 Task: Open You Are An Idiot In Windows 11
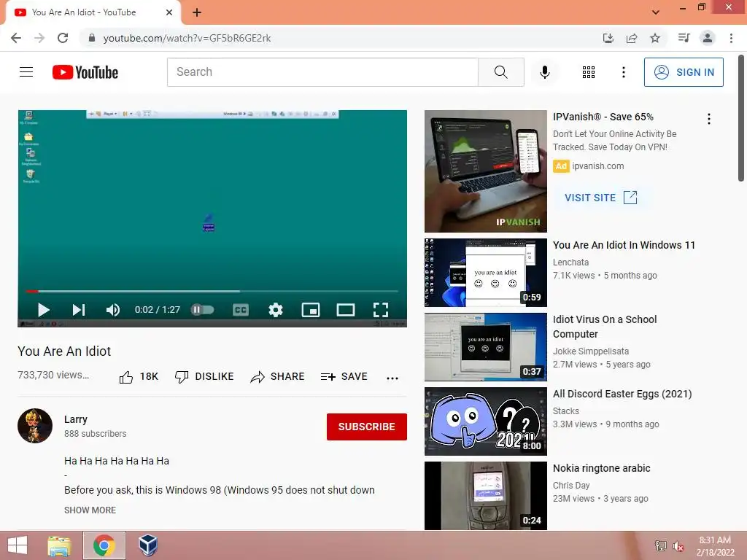[x=624, y=245]
